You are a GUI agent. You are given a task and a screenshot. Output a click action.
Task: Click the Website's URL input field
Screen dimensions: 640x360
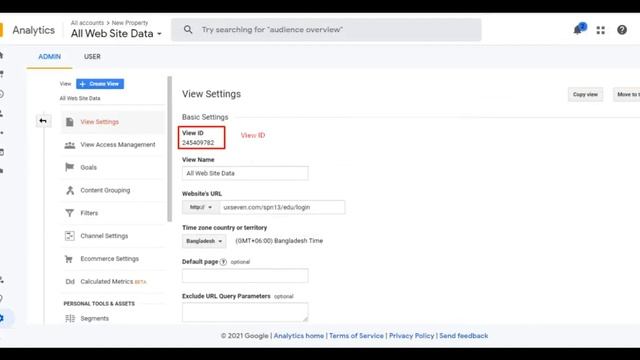[282, 207]
